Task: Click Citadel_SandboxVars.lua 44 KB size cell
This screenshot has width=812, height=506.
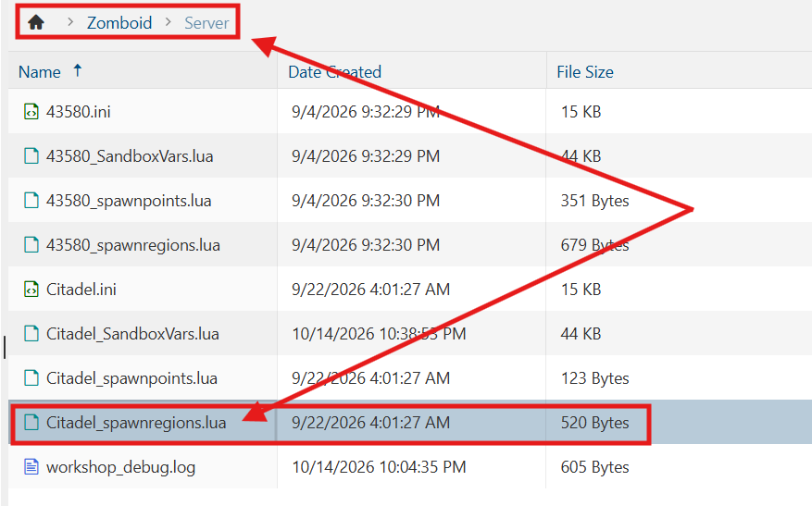Action: pyautogui.click(x=581, y=334)
